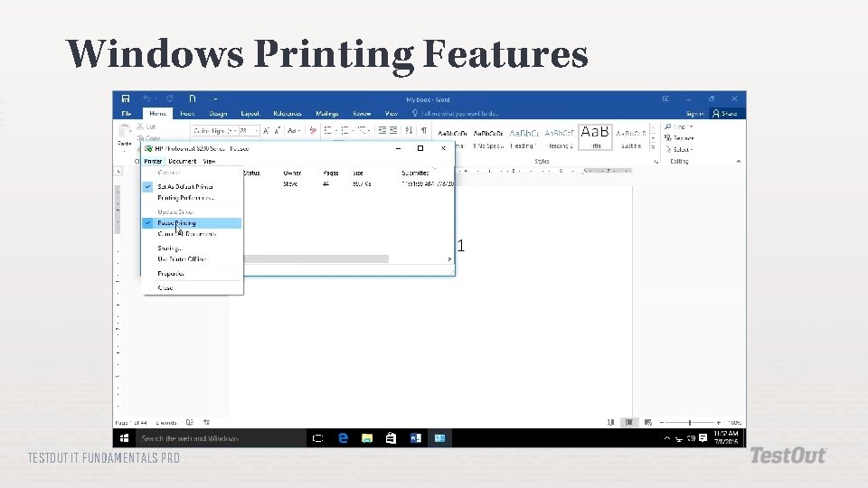Image resolution: width=868 pixels, height=488 pixels.
Task: Switch to Print Layout view icon
Action: pyautogui.click(x=629, y=423)
